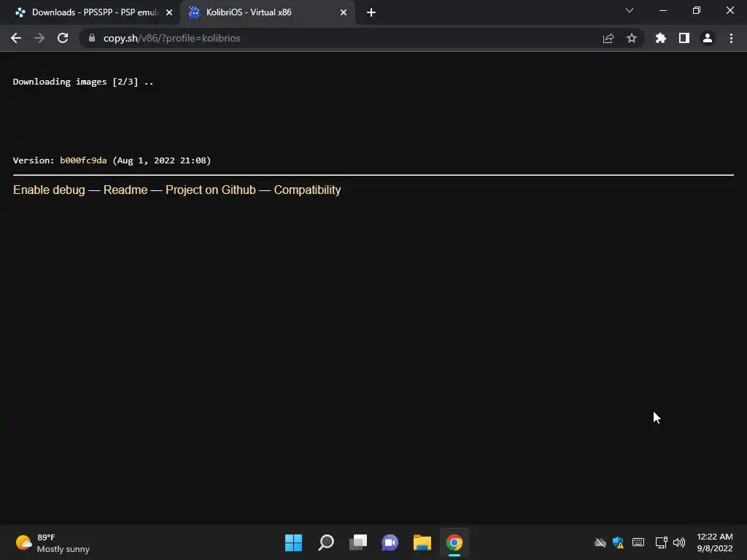Image resolution: width=747 pixels, height=560 pixels.
Task: Open a new browser tab
Action: click(x=371, y=12)
